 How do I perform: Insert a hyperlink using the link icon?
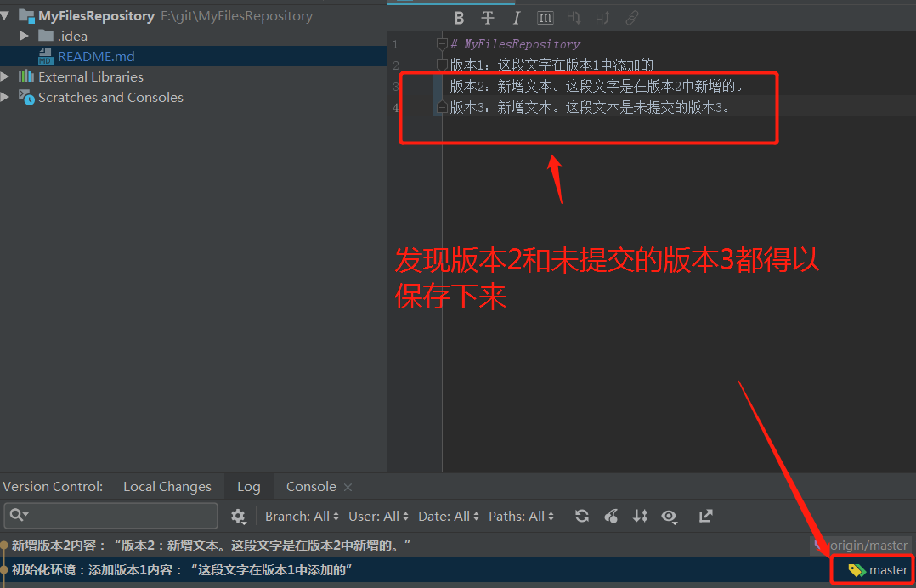tap(631, 18)
